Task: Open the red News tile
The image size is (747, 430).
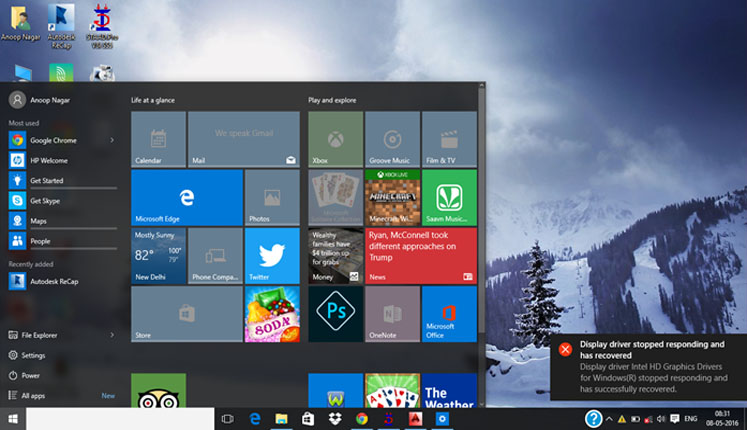Action: 421,256
